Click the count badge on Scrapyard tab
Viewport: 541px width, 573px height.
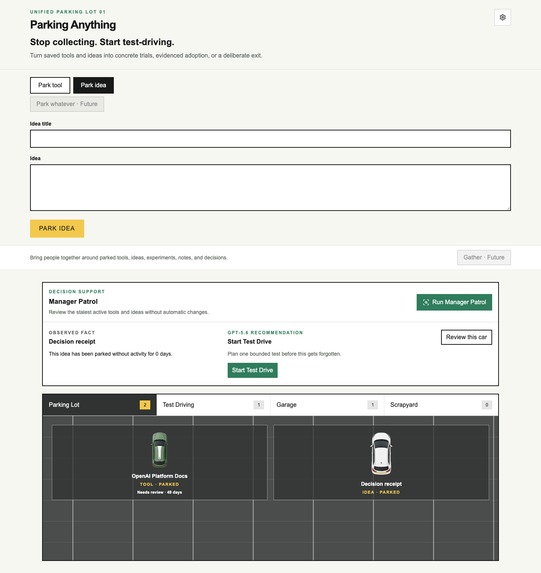tap(486, 405)
